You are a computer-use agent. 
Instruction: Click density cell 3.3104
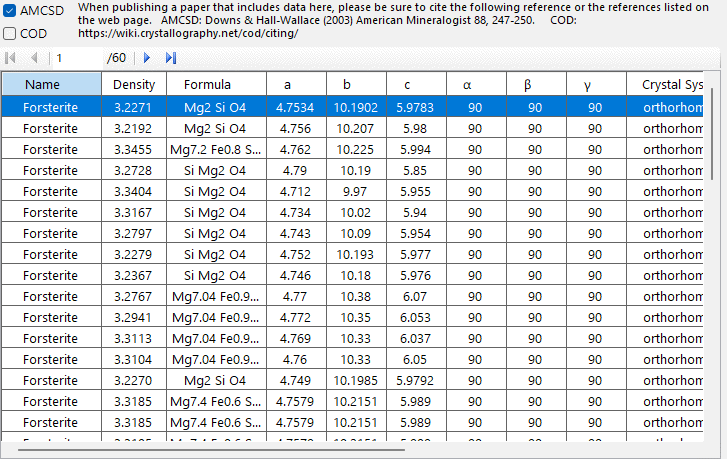(133, 359)
